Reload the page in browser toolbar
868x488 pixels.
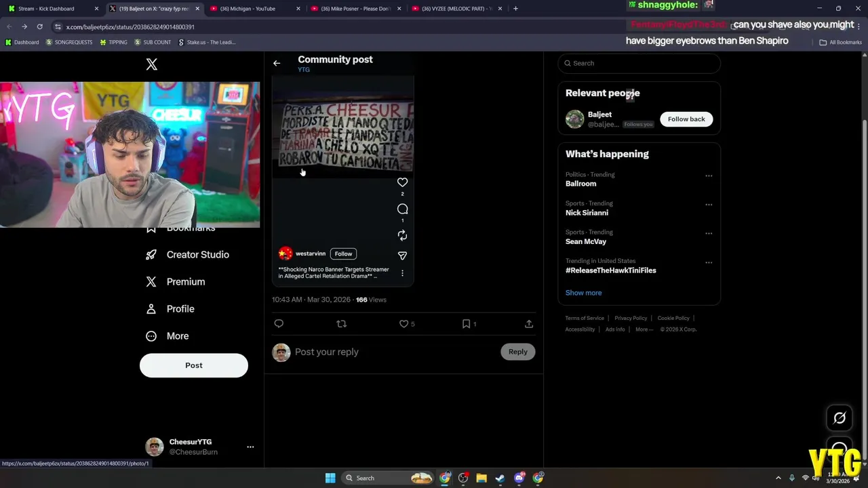(x=40, y=26)
